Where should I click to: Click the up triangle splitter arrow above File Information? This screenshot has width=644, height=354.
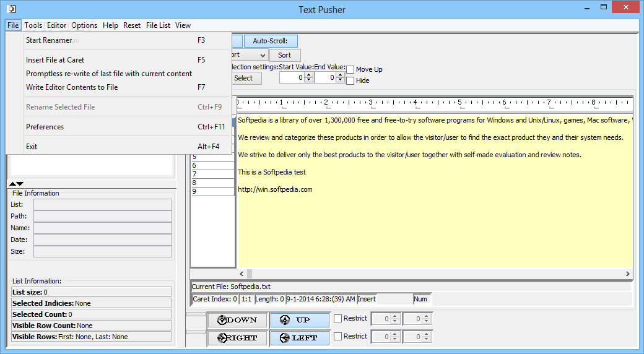[13, 184]
